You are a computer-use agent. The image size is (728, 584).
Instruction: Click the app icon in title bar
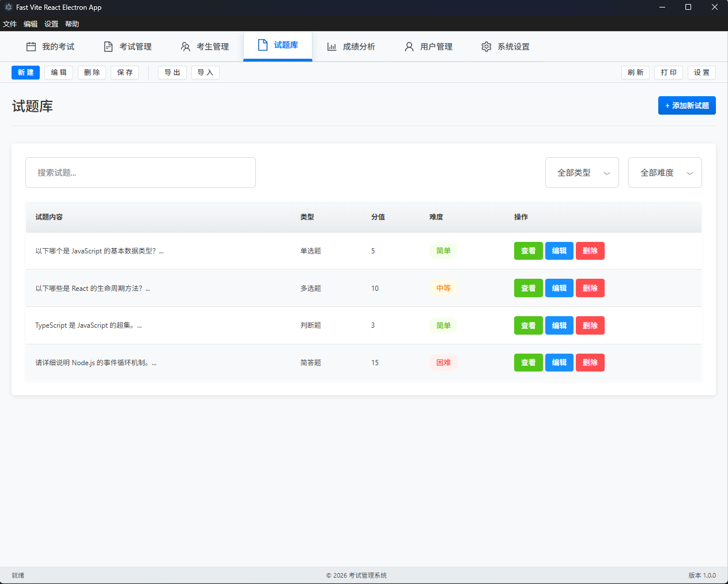(8, 7)
